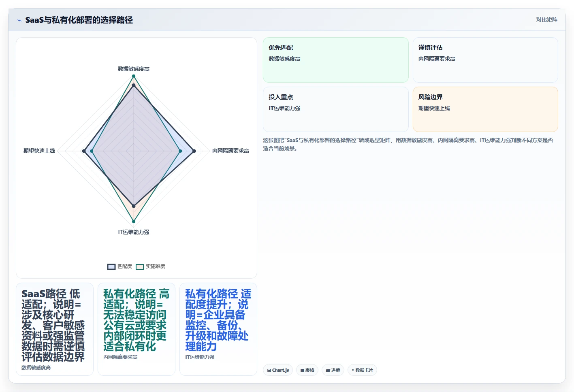Click the 表格 tag chip
The width and height of the screenshot is (574, 392).
(x=307, y=370)
